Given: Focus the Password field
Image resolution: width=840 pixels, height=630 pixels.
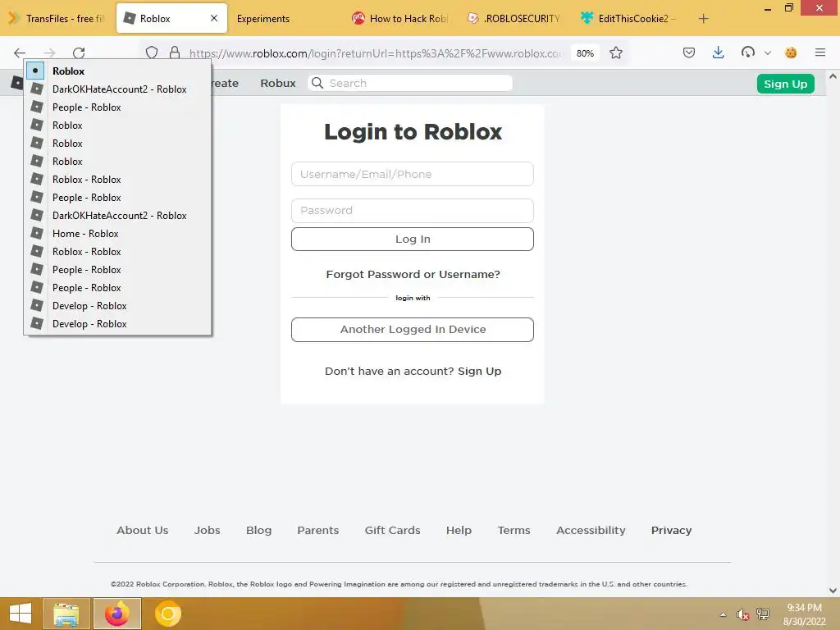Looking at the screenshot, I should pos(413,211).
